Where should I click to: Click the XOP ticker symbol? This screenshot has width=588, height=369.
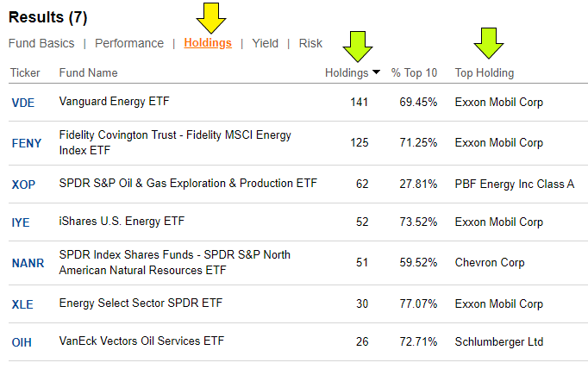coord(23,184)
